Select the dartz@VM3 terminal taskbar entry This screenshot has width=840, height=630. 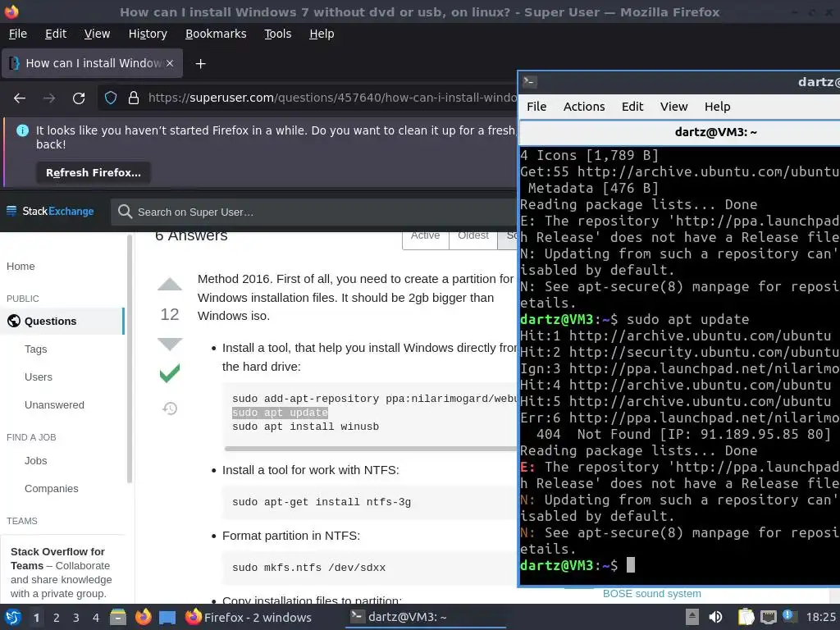(427, 617)
